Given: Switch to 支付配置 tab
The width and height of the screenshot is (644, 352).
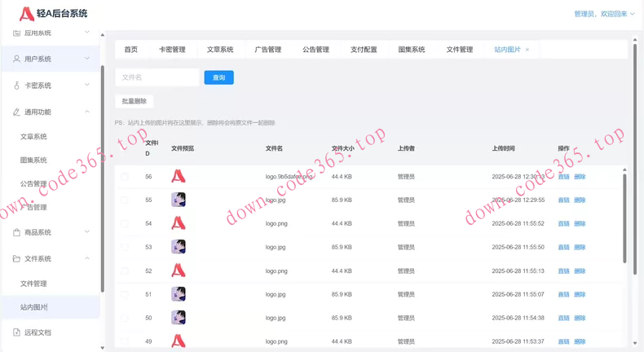Looking at the screenshot, I should (364, 50).
